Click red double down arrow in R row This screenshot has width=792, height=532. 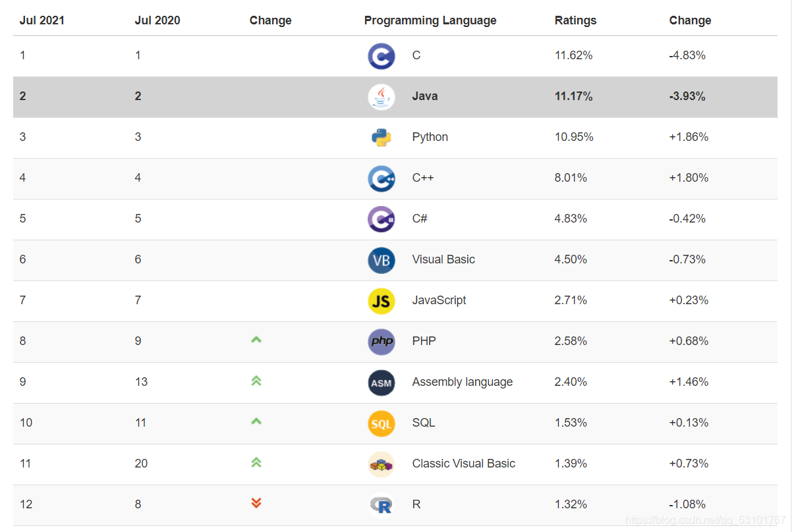point(256,503)
